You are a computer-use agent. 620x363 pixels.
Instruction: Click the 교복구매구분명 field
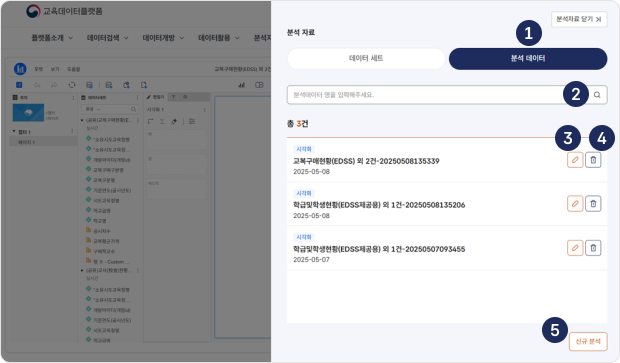pos(108,170)
